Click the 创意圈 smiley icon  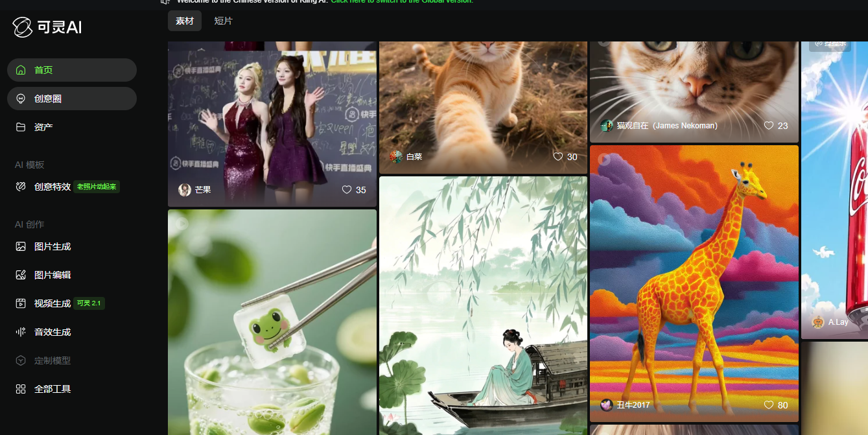(21, 99)
